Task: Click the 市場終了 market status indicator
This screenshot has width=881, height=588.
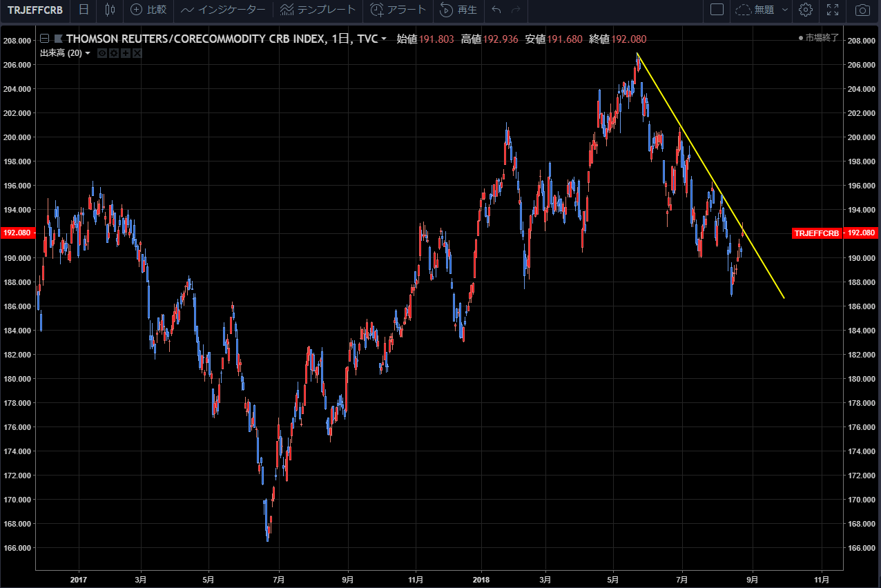Action: click(x=818, y=39)
